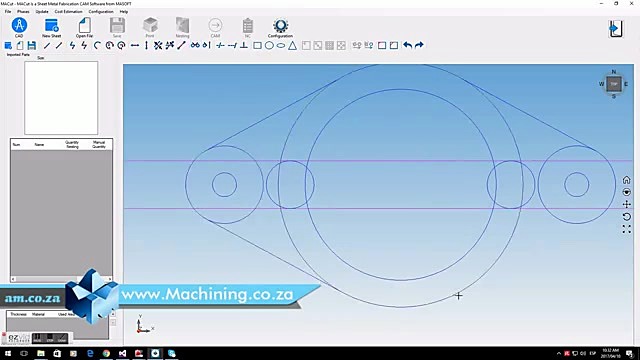Click the Thickness column header
This screenshot has width=640, height=360.
(x=18, y=314)
